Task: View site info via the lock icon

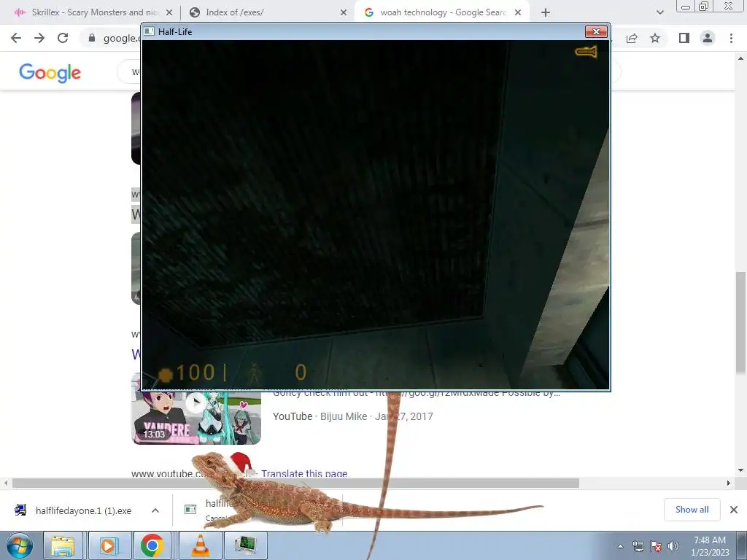Action: click(x=92, y=38)
